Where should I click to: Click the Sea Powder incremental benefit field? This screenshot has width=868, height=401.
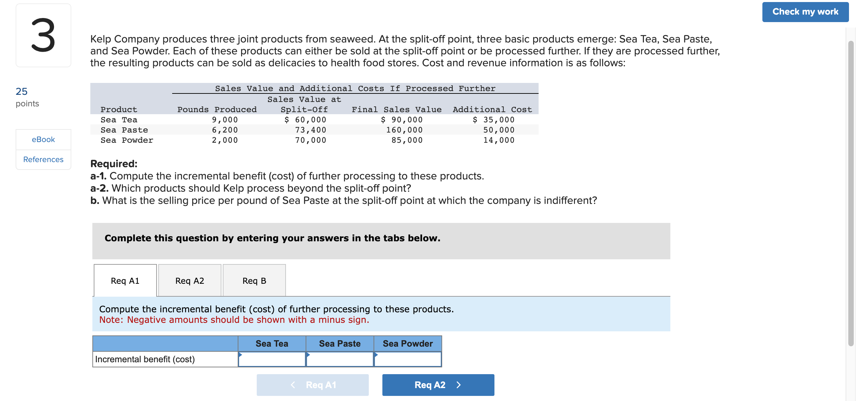pos(408,359)
